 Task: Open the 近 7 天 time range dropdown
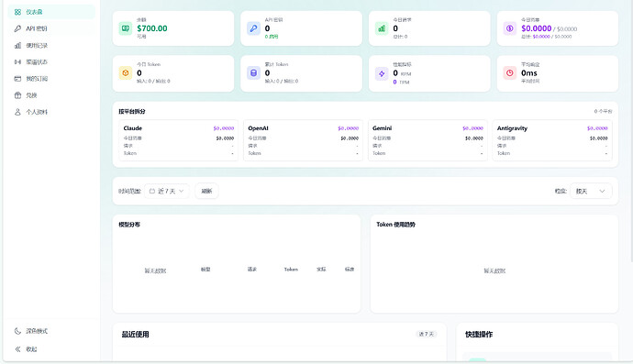click(166, 191)
